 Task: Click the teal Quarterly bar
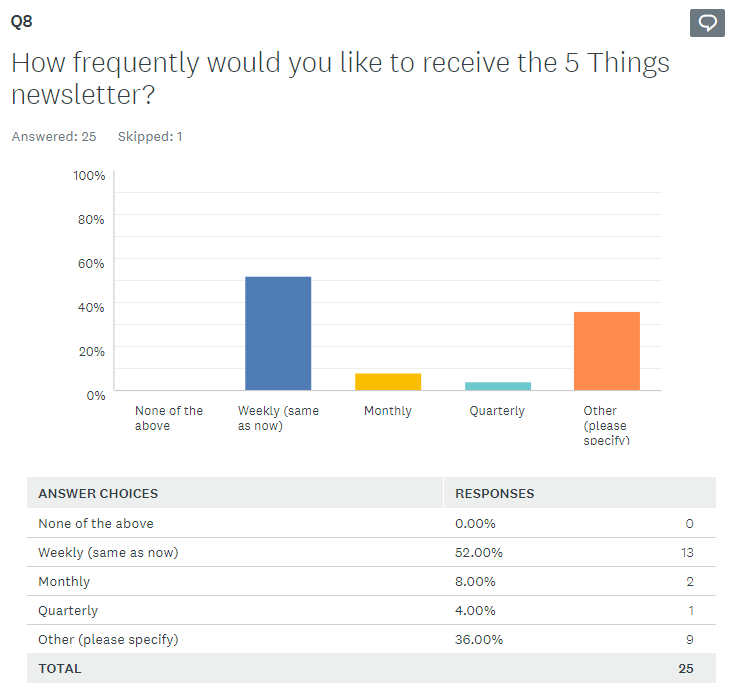pos(497,386)
